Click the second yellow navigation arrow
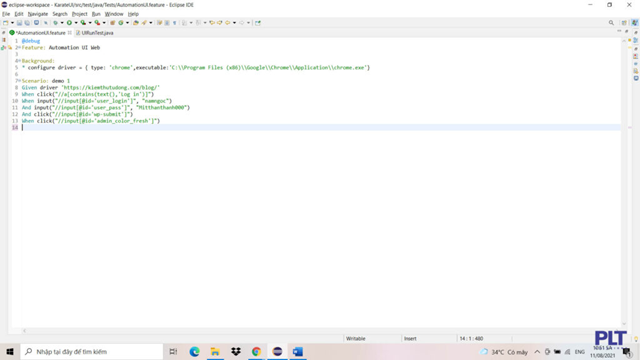Screen dimensions: 640x360 [x=220, y=23]
